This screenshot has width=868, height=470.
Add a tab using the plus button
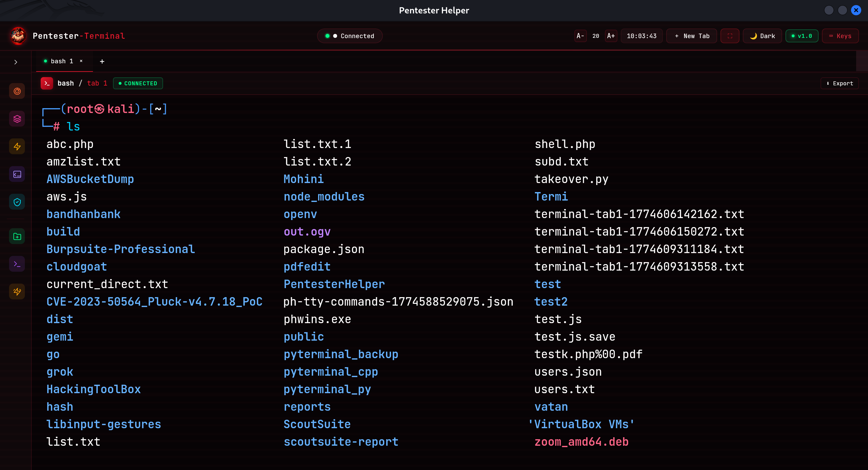pos(102,61)
